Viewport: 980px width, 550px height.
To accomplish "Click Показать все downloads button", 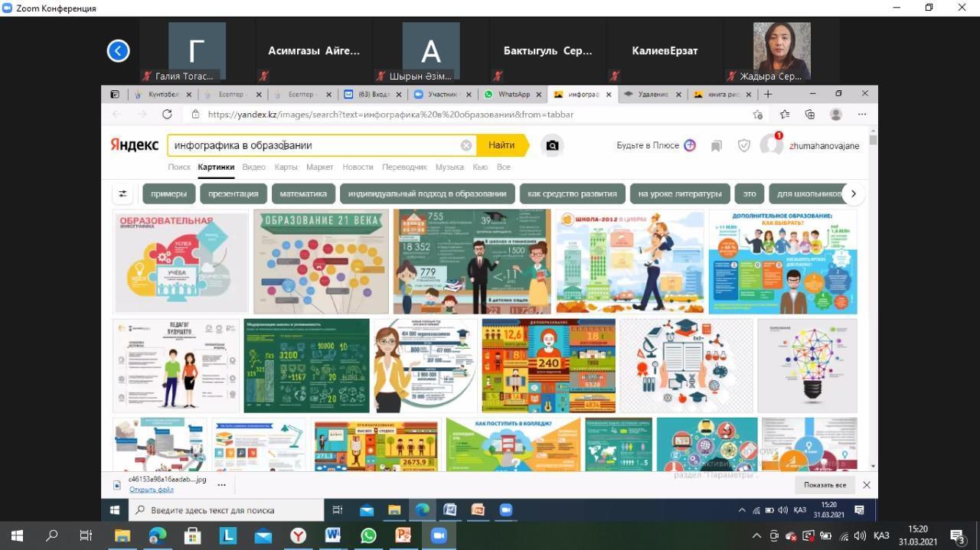I will (x=825, y=485).
